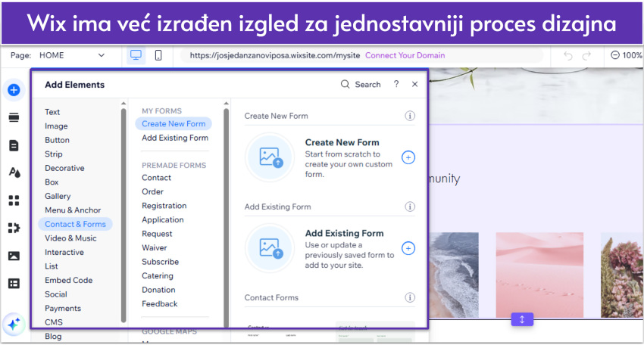Choose Application premade form
The width and height of the screenshot is (644, 345).
[x=163, y=219]
